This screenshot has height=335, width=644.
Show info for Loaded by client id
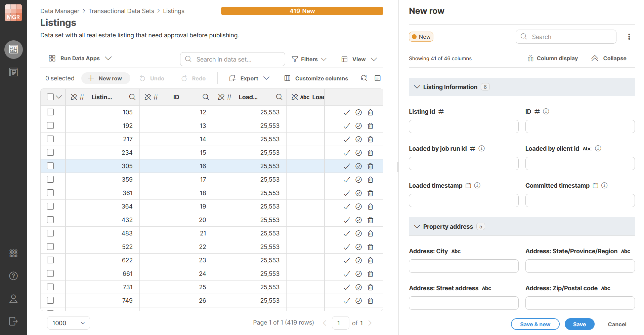click(598, 148)
